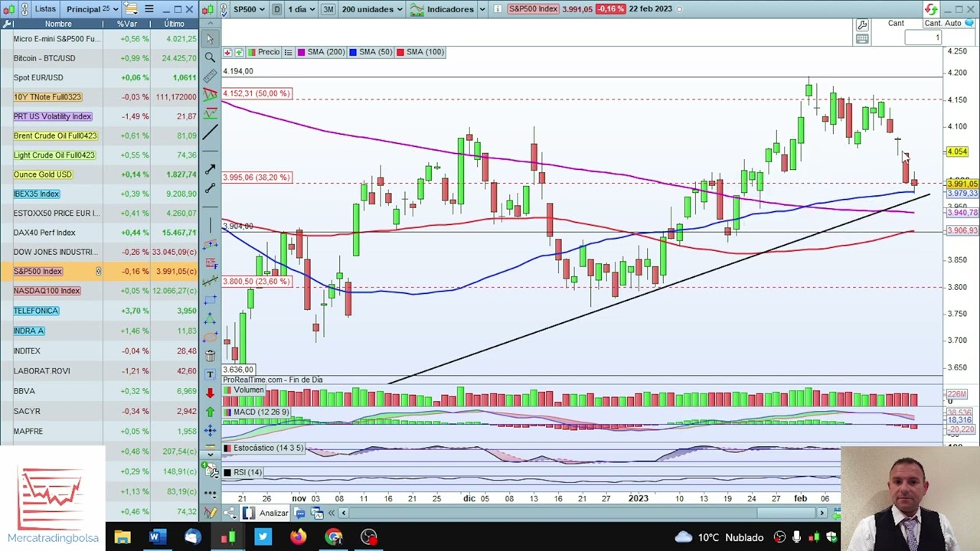Toggle the 3M period button
The height and width of the screenshot is (551, 980).
pyautogui.click(x=328, y=9)
